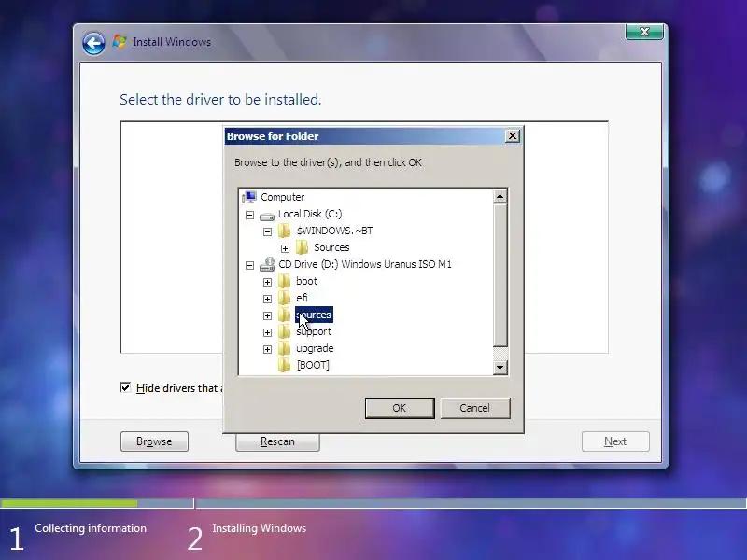
Task: Collapse the CD Drive (D:) node
Action: coord(249,265)
